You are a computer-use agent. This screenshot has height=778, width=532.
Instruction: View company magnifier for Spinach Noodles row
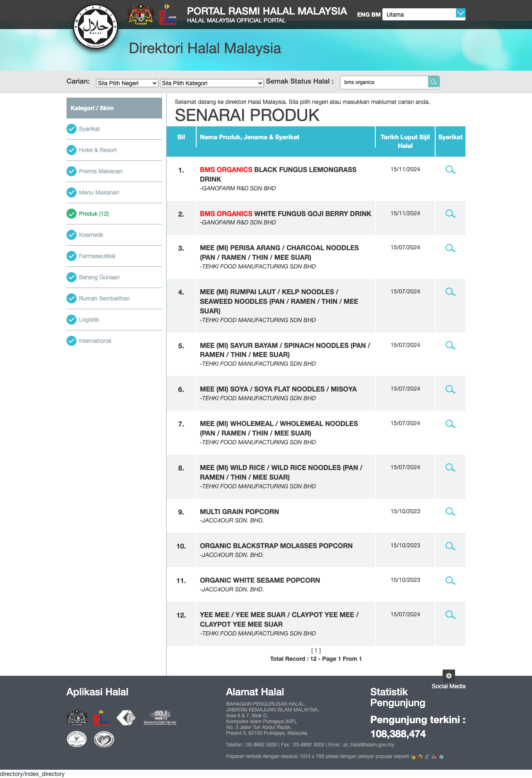[450, 345]
